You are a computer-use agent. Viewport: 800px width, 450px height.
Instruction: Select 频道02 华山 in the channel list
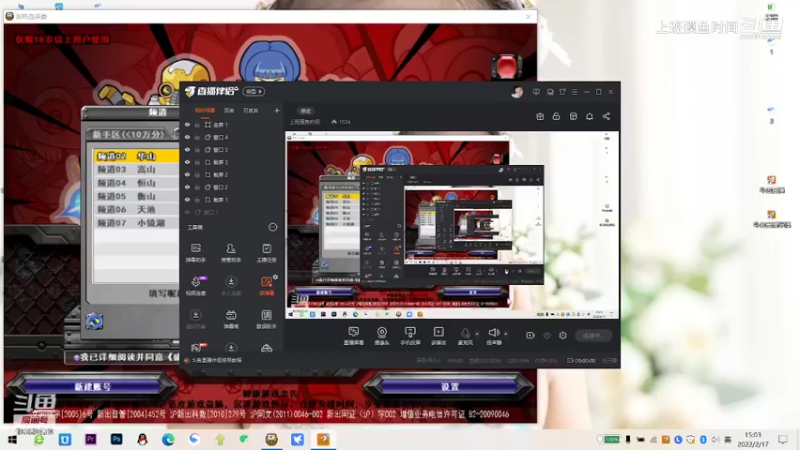pyautogui.click(x=136, y=156)
